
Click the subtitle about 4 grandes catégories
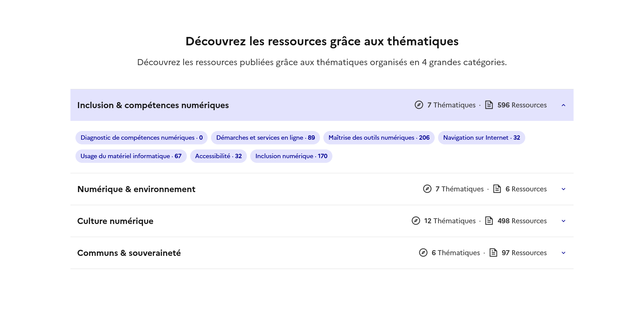click(322, 62)
